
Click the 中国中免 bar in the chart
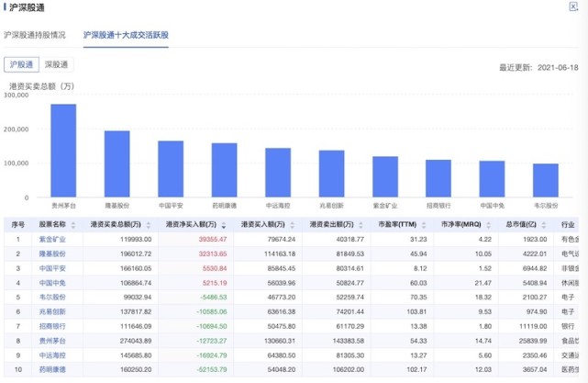[x=492, y=179]
